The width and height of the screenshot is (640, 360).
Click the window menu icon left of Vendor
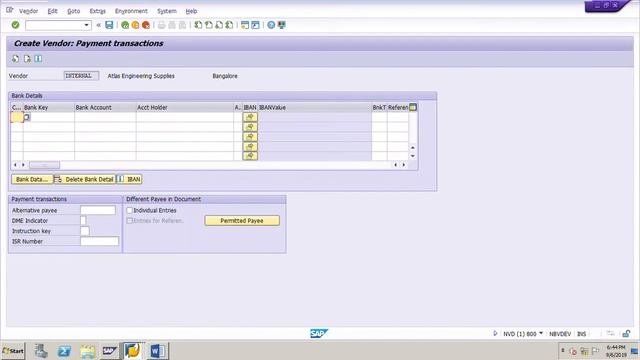click(9, 10)
